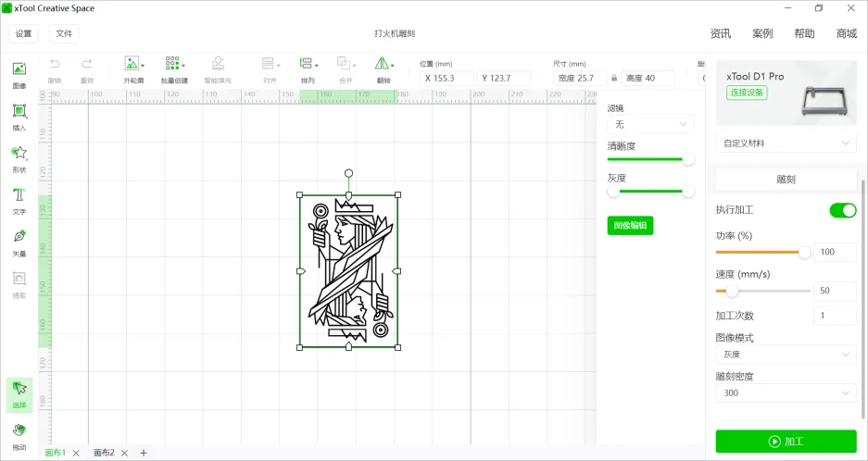Open the 自定义材料 material dropdown

(x=786, y=143)
